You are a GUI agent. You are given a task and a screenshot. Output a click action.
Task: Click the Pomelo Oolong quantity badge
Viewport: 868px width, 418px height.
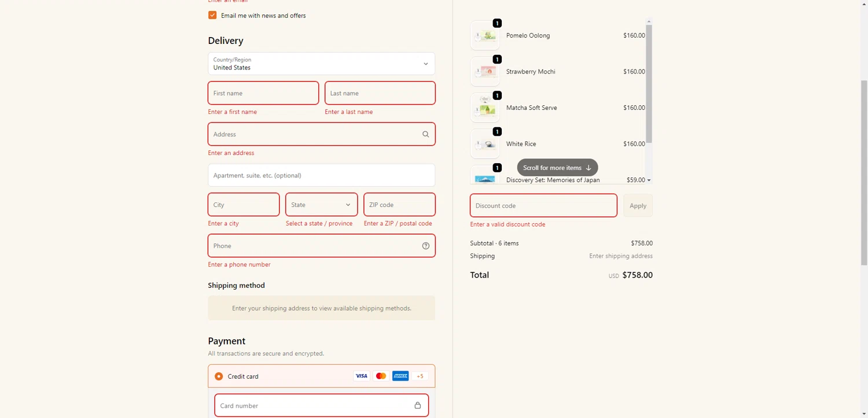[x=497, y=23]
